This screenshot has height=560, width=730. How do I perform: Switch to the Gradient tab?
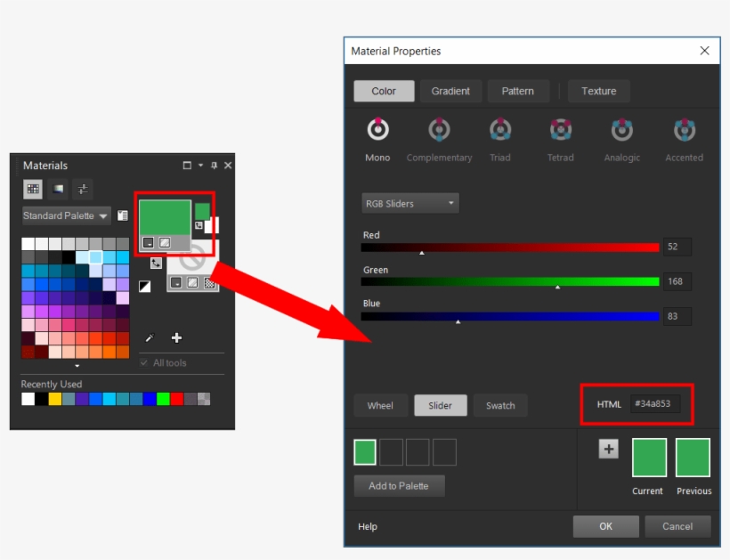click(x=451, y=90)
